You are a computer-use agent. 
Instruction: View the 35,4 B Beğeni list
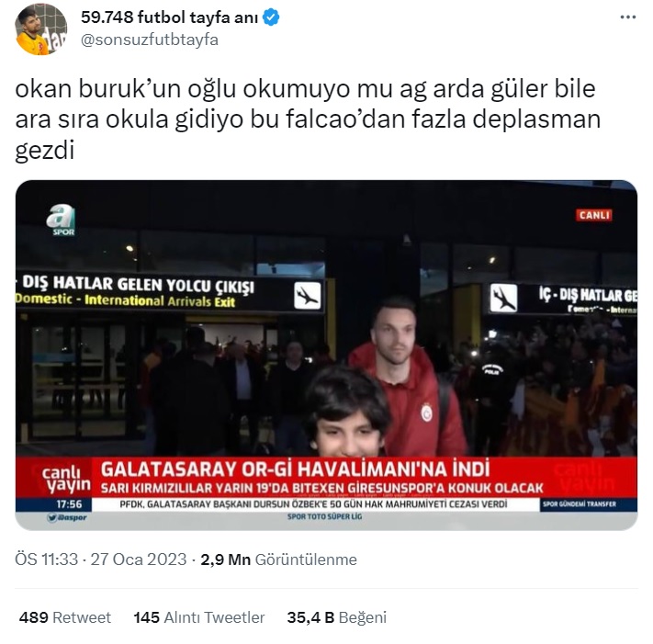[336, 617]
